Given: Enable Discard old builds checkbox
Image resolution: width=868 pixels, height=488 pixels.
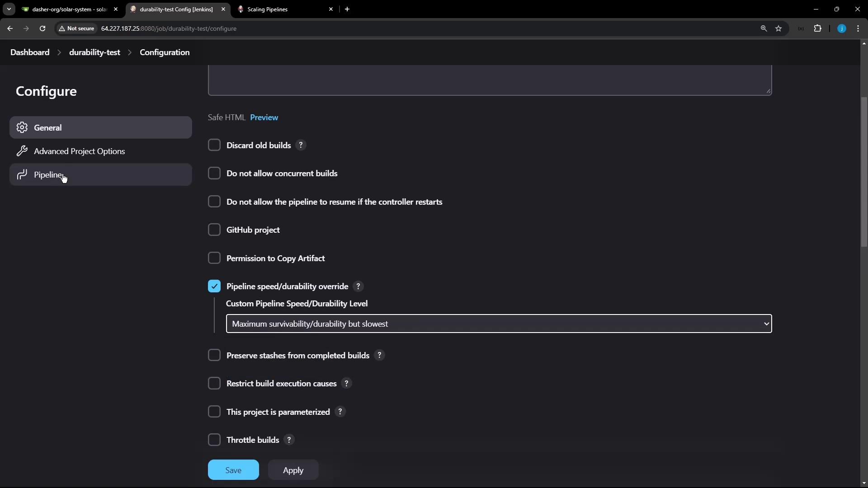Looking at the screenshot, I should click(x=214, y=145).
